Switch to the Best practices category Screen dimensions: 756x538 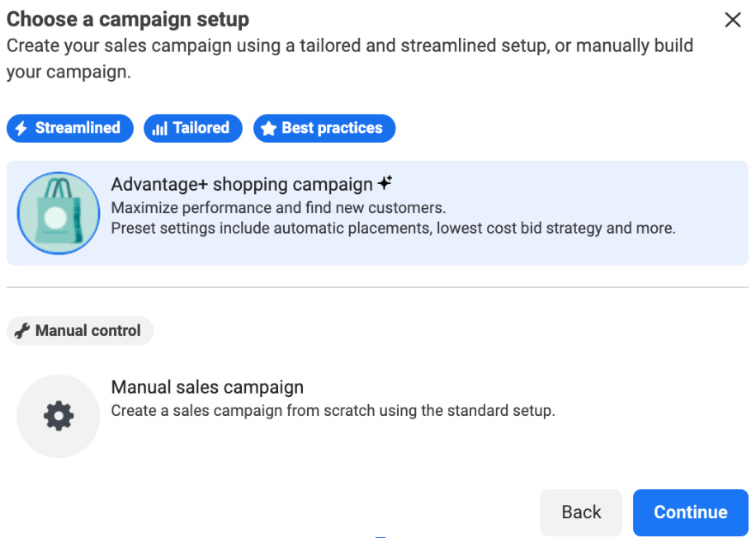324,128
